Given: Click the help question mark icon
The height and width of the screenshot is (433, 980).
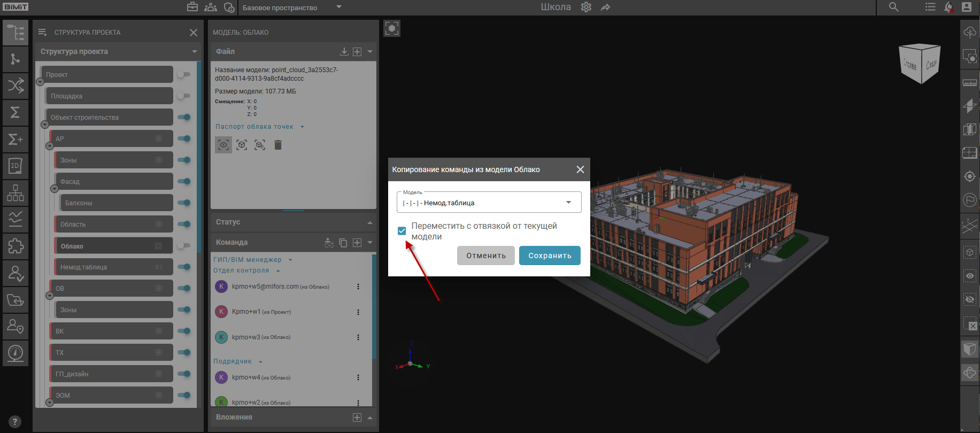Looking at the screenshot, I should point(15,421).
